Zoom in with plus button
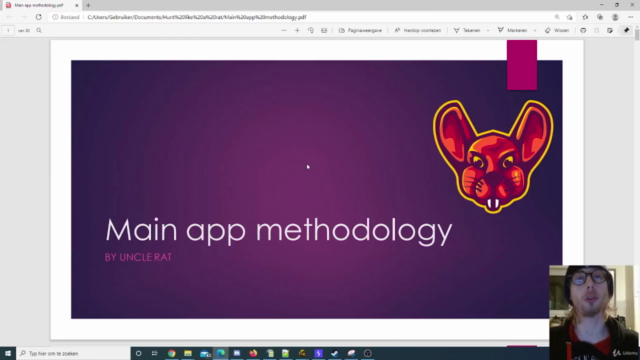640x360 pixels. coord(297,30)
